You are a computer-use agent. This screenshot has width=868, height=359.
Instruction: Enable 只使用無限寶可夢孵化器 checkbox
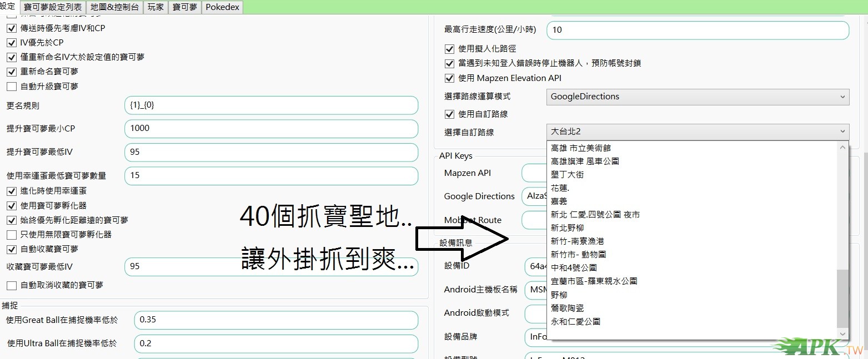pos(11,235)
